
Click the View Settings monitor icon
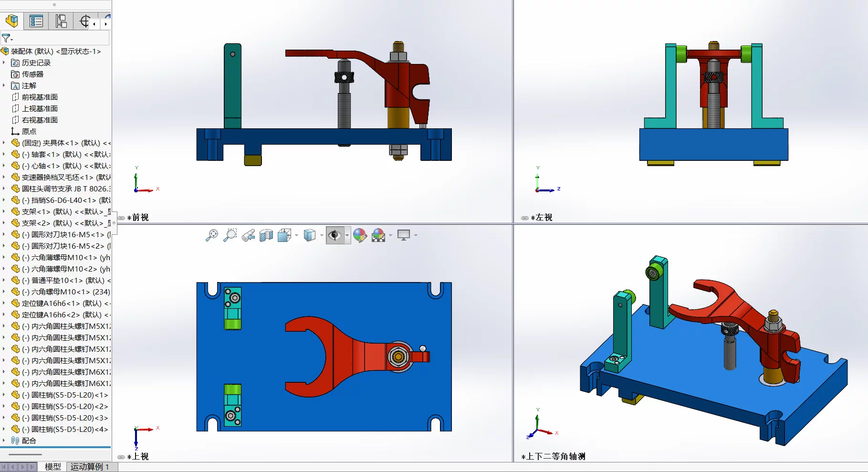[404, 235]
